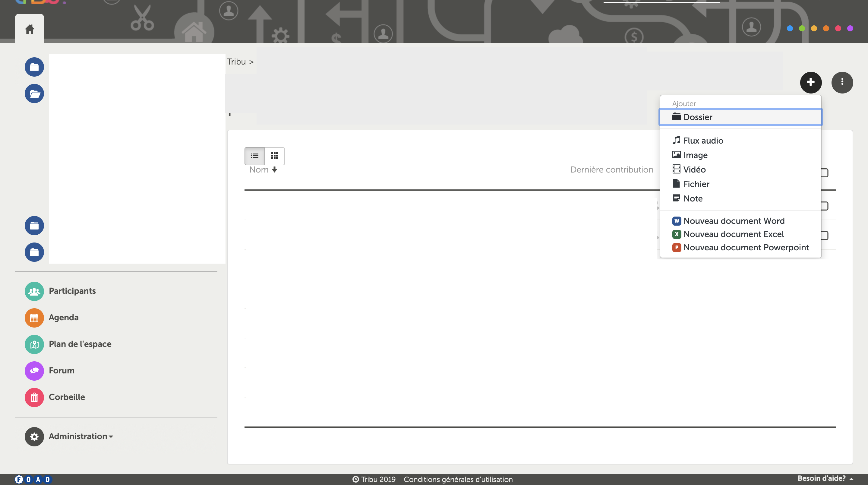Switch to list view
Viewport: 868px width, 485px height.
click(255, 156)
